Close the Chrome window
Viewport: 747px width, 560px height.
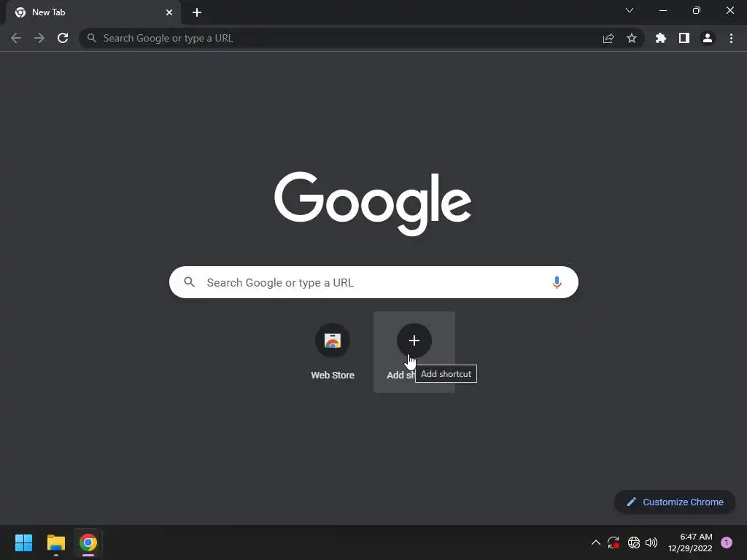[x=729, y=10]
